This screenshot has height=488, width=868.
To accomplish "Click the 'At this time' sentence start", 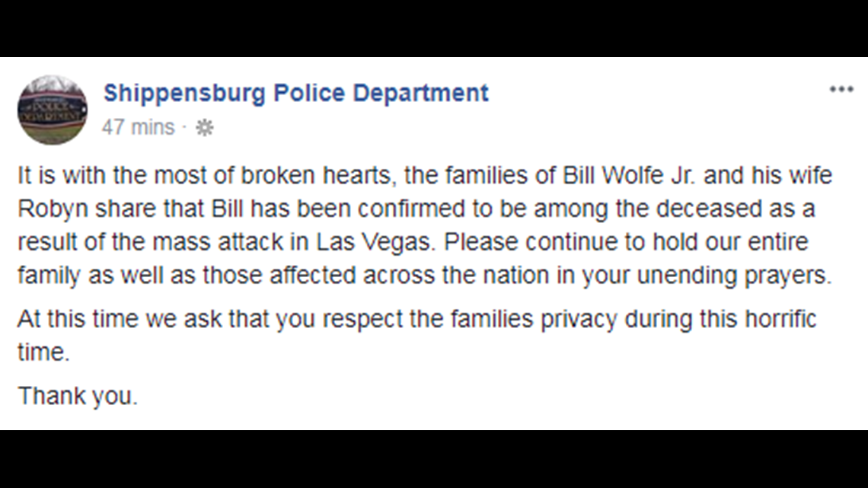I will point(78,319).
